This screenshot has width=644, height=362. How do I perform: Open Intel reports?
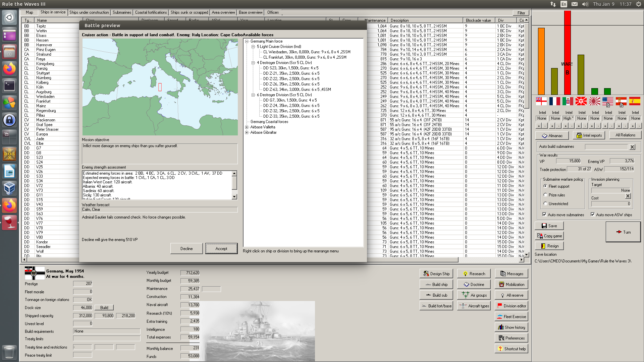589,135
